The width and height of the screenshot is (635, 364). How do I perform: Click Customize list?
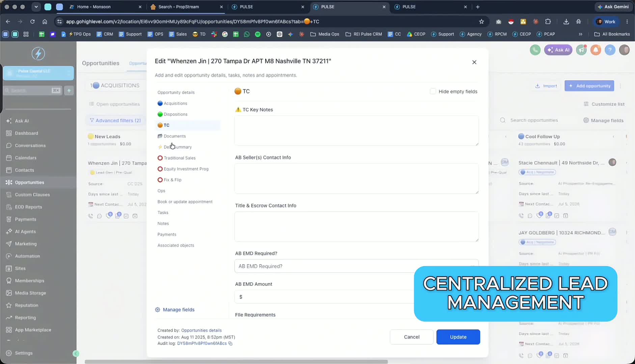[604, 104]
